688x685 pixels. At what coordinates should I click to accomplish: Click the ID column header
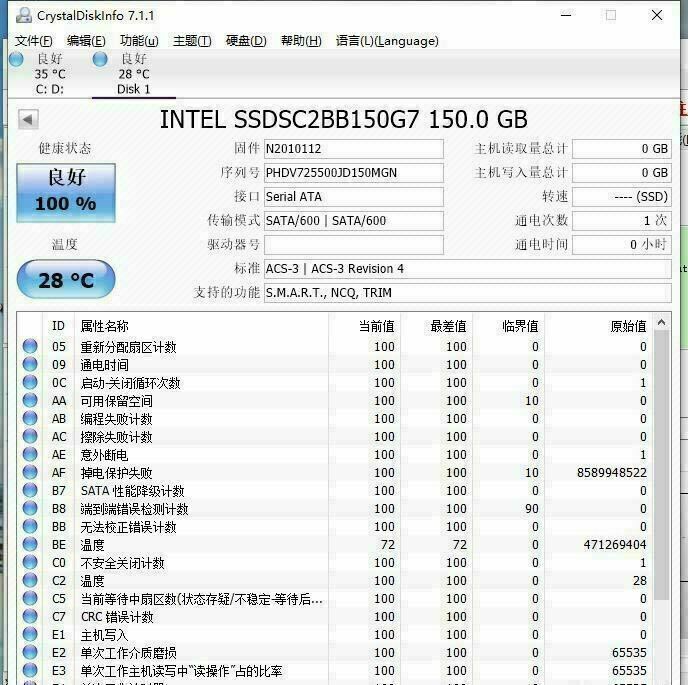pos(58,326)
